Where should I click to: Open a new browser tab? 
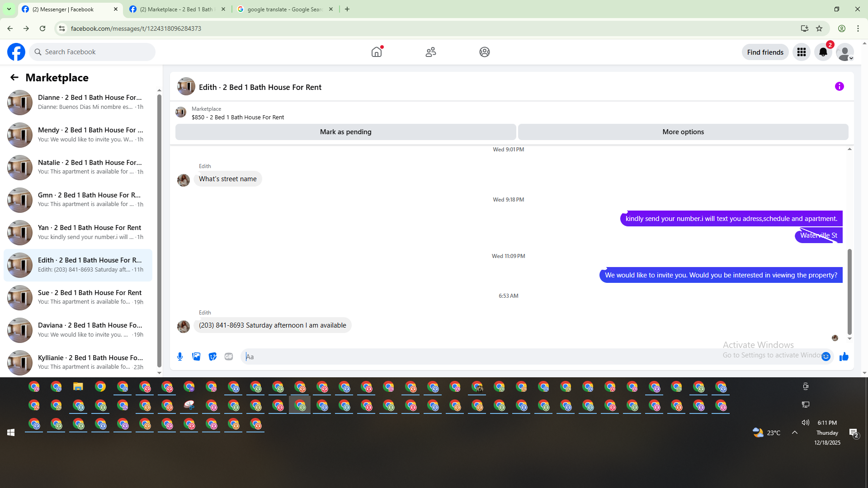pyautogui.click(x=347, y=9)
